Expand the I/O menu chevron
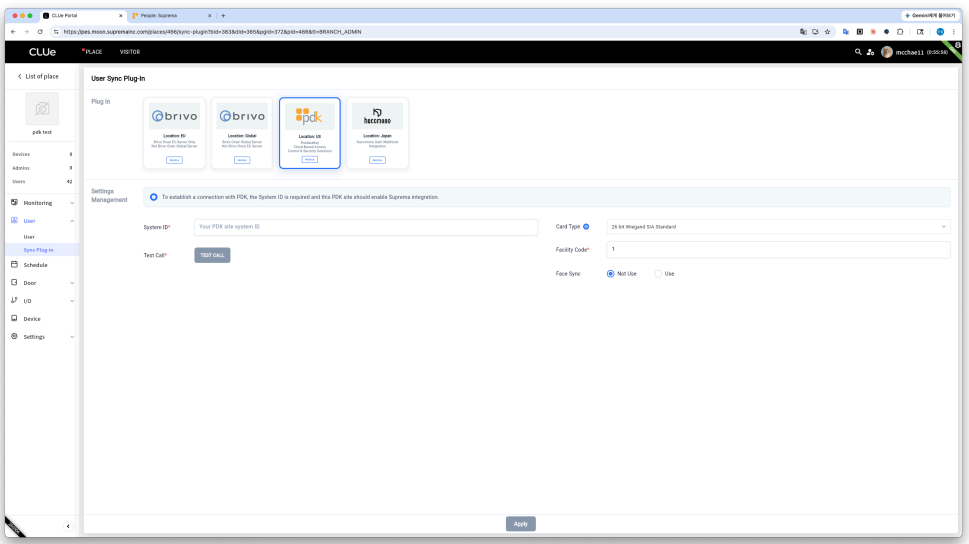 click(72, 301)
